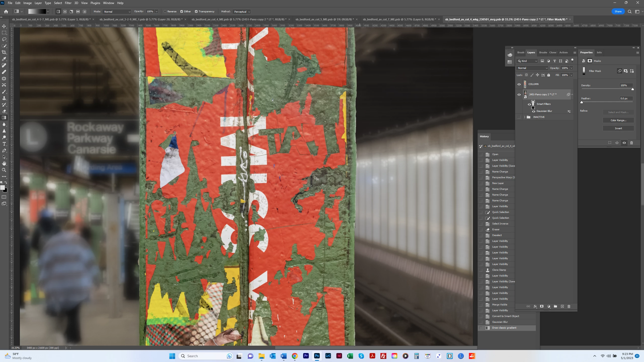Viewport: 644px width, 362px height.
Task: Click the Color Range button
Action: point(618,120)
